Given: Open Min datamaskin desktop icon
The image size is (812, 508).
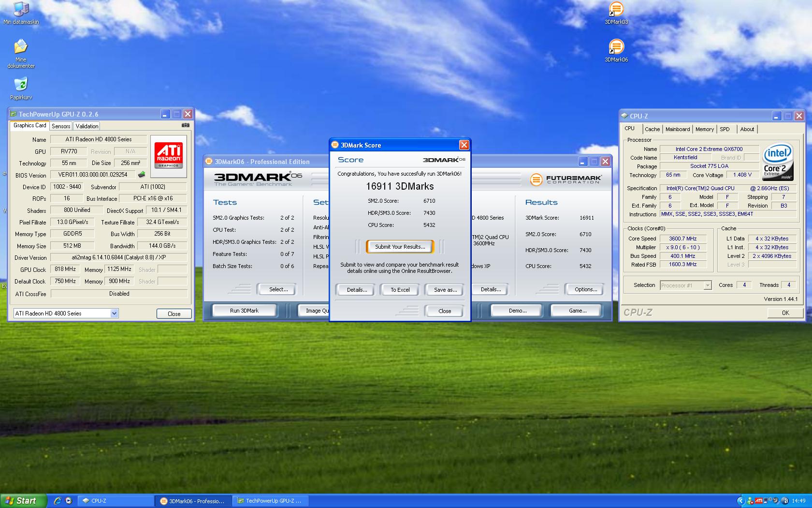Looking at the screenshot, I should pos(21,10).
